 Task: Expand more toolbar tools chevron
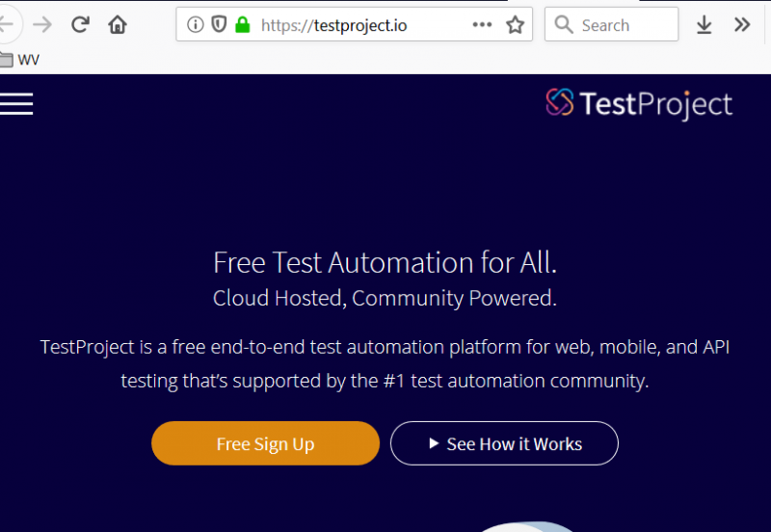742,25
